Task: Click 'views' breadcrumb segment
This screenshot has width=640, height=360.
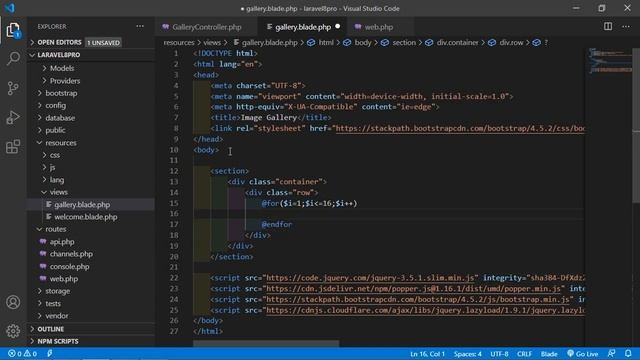Action: click(x=212, y=42)
